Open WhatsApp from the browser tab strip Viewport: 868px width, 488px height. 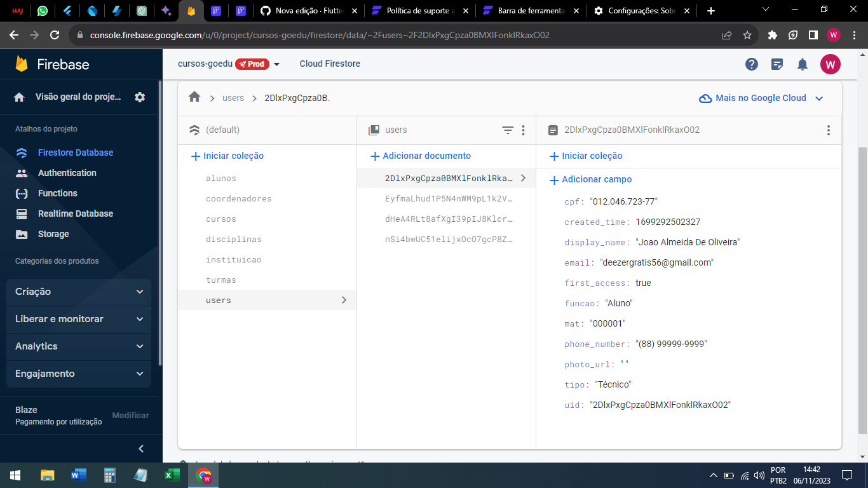[42, 10]
